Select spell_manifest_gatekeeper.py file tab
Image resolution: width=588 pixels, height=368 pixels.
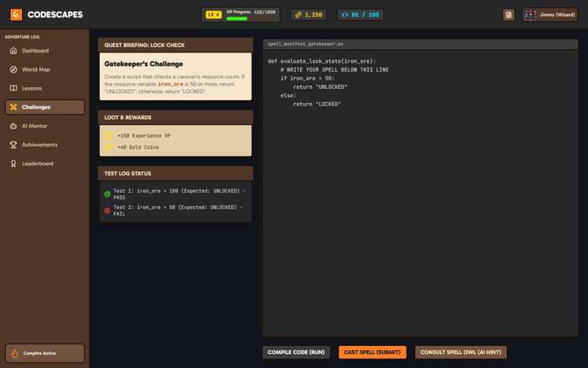point(306,44)
